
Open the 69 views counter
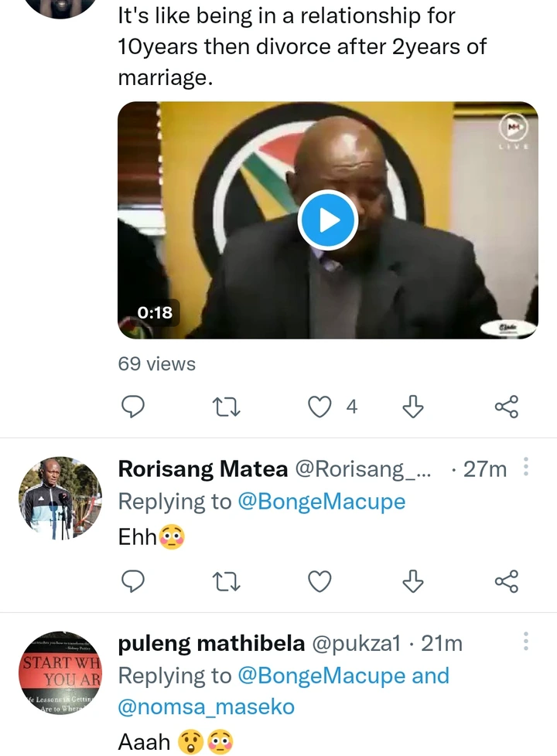coord(157,364)
